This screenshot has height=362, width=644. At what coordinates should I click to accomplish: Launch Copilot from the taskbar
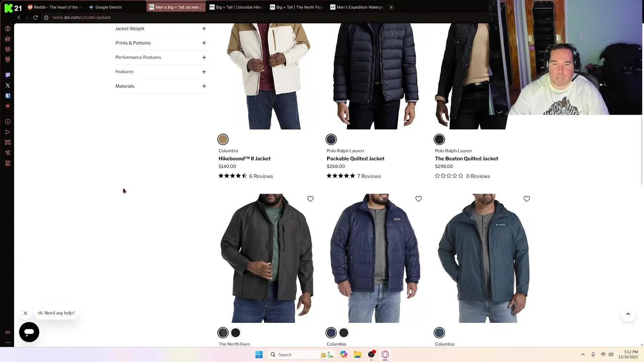344,354
